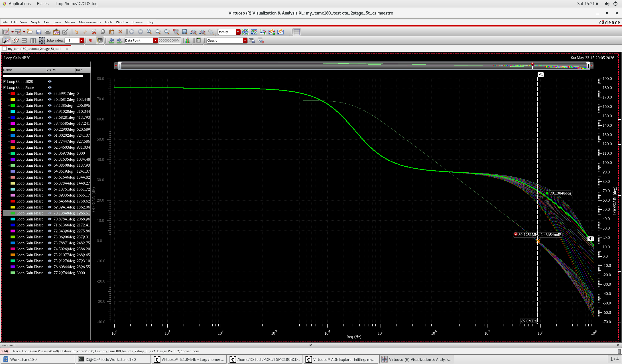This screenshot has height=364, width=622.
Task: Expand the Loop Gain dB20 tree node
Action: pos(5,81)
